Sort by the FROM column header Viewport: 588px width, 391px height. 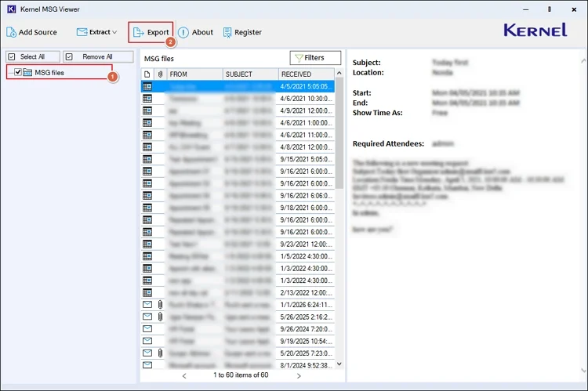(x=194, y=74)
